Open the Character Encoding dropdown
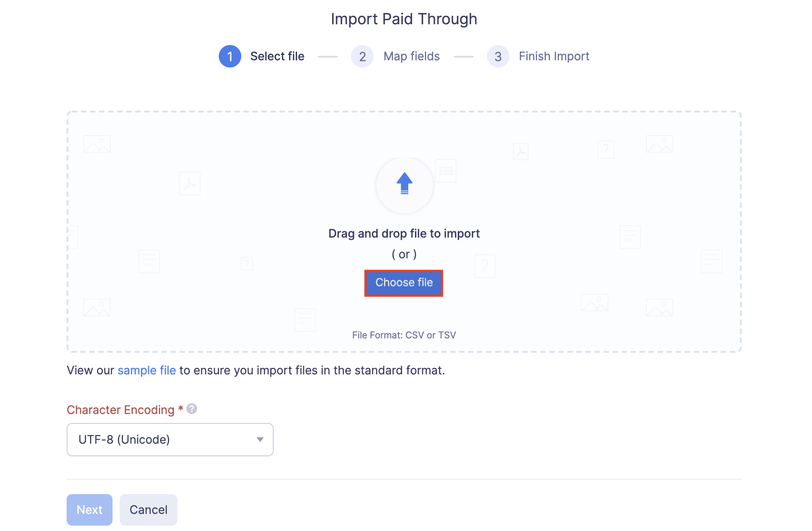Viewport: 812px width, 531px height. [x=170, y=440]
